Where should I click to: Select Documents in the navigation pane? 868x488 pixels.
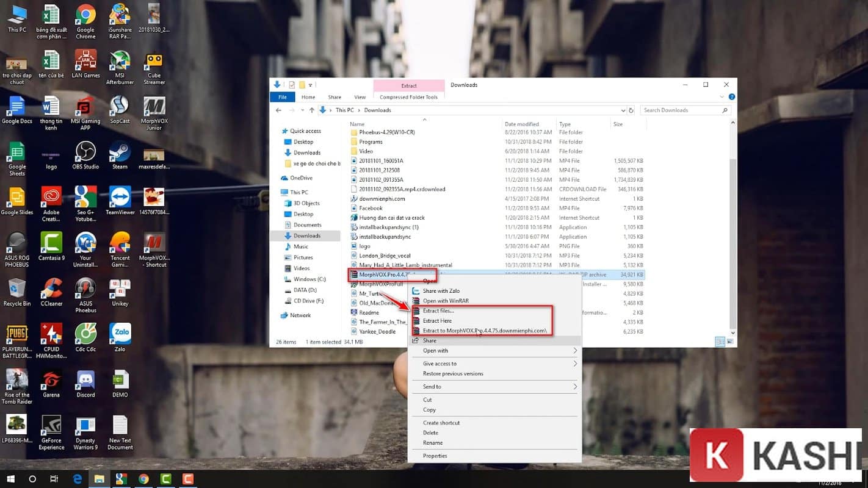pyautogui.click(x=307, y=225)
